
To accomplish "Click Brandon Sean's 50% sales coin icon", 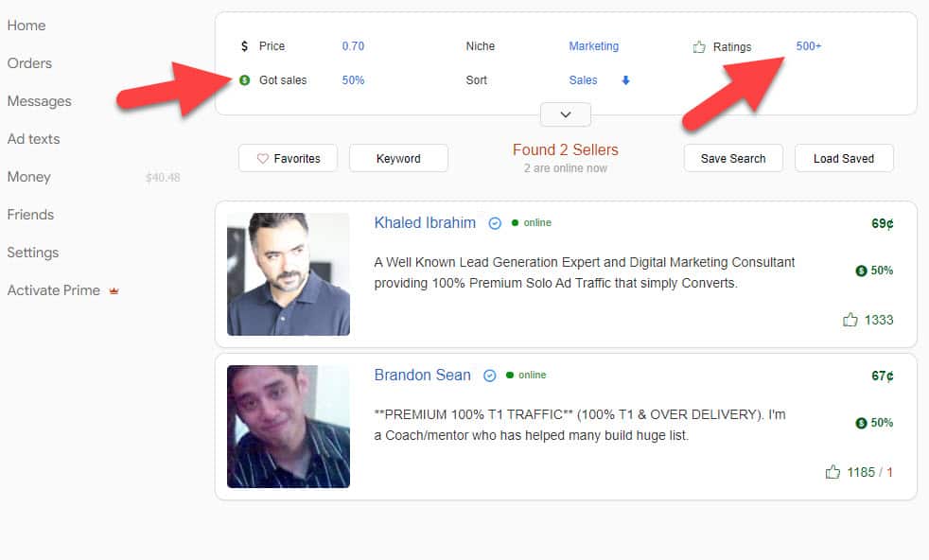I will coord(861,423).
